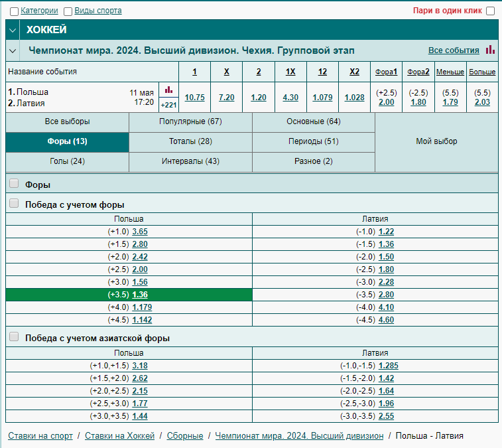Switch to Периоды (51) tab

(x=314, y=141)
